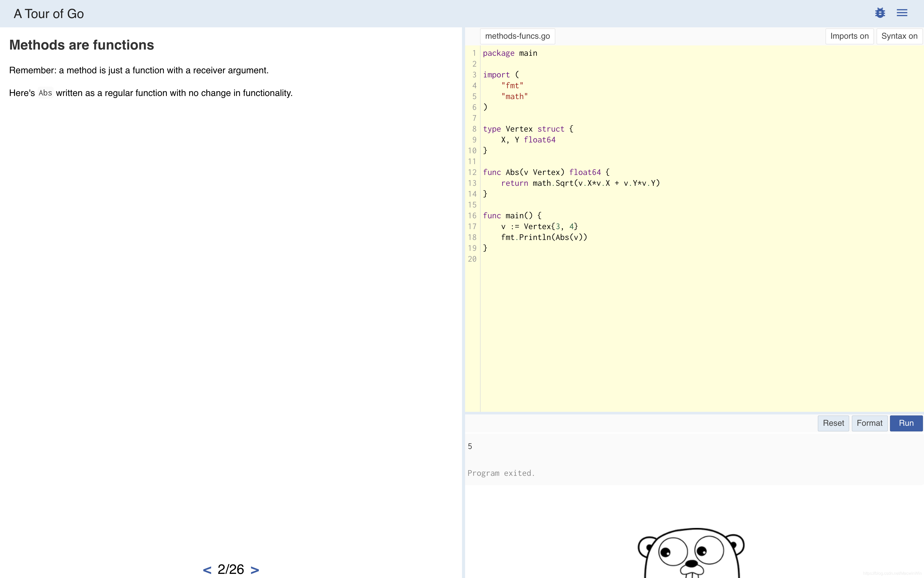Viewport: 924px width, 578px height.
Task: Go to the previous page arrow
Action: click(207, 570)
